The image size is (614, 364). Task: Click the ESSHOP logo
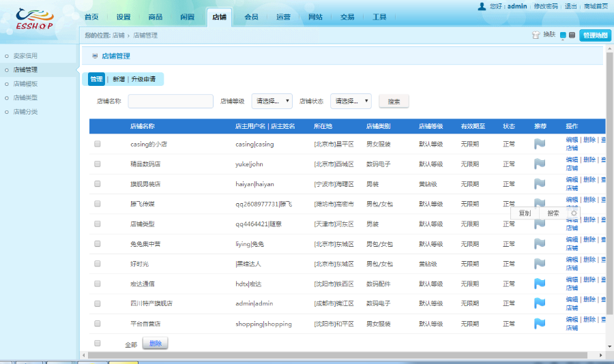click(x=35, y=19)
